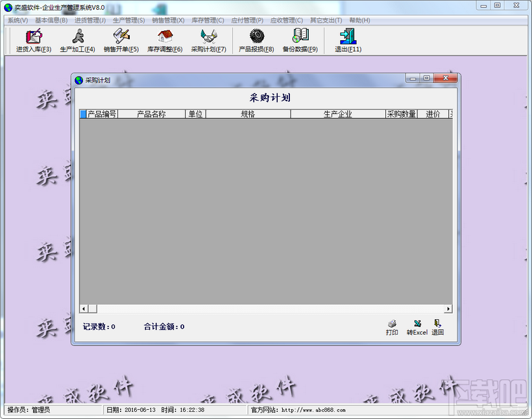The height and width of the screenshot is (419, 532).
Task: Open 库存调整(F6) house icon
Action: pos(165,41)
